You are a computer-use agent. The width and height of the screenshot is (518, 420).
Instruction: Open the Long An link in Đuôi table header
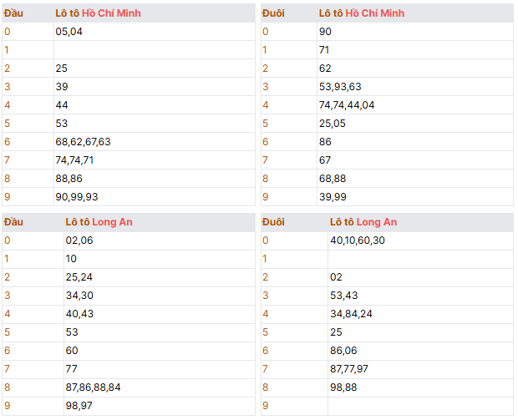tap(377, 222)
